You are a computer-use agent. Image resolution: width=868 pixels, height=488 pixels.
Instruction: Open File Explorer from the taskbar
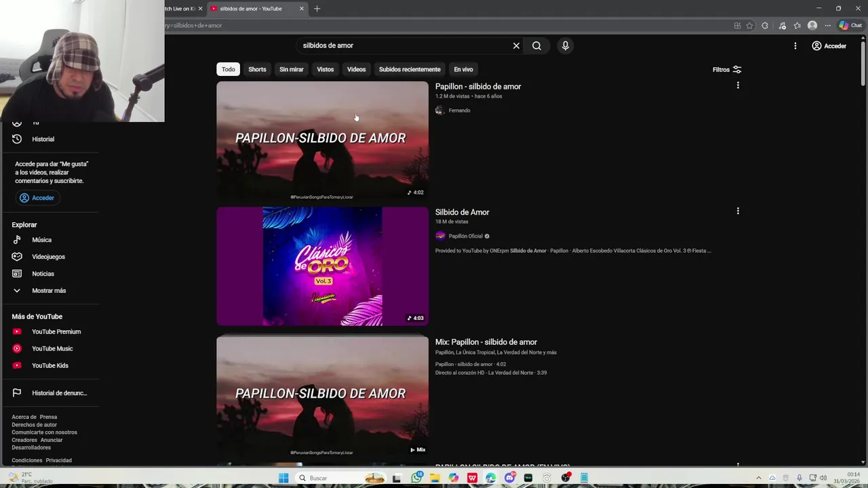click(435, 478)
